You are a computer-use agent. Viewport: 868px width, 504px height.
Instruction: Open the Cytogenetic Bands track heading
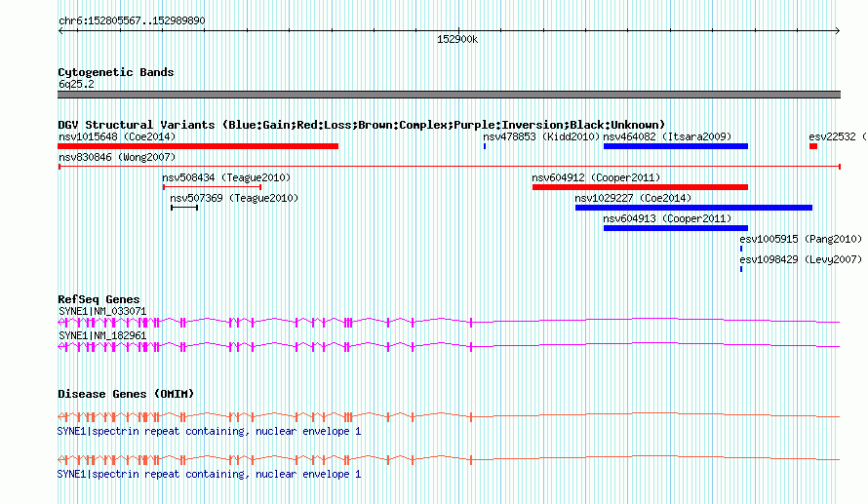(116, 72)
